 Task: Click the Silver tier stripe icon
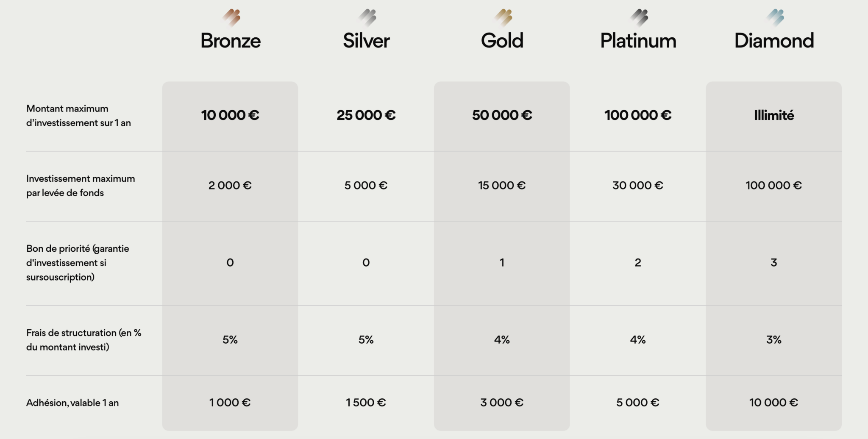367,17
